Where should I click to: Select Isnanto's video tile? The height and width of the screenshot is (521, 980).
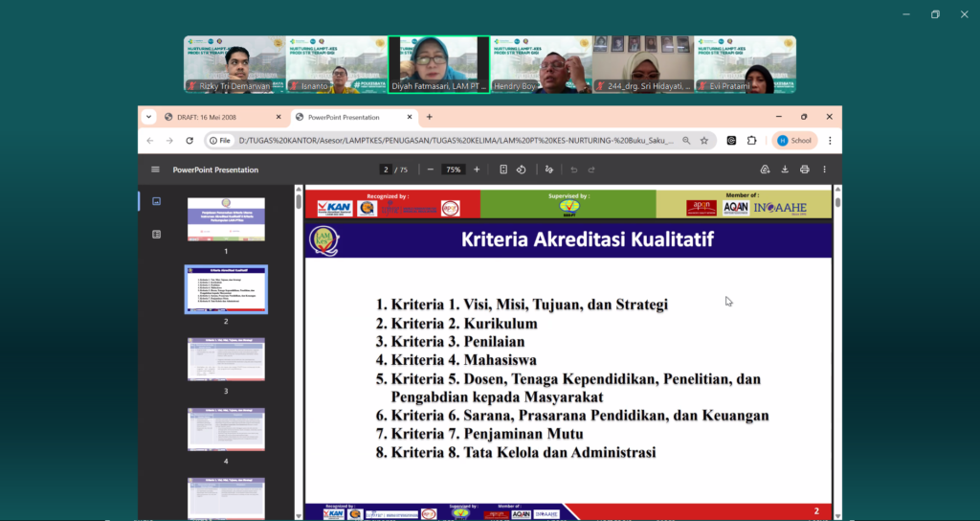coord(337,64)
